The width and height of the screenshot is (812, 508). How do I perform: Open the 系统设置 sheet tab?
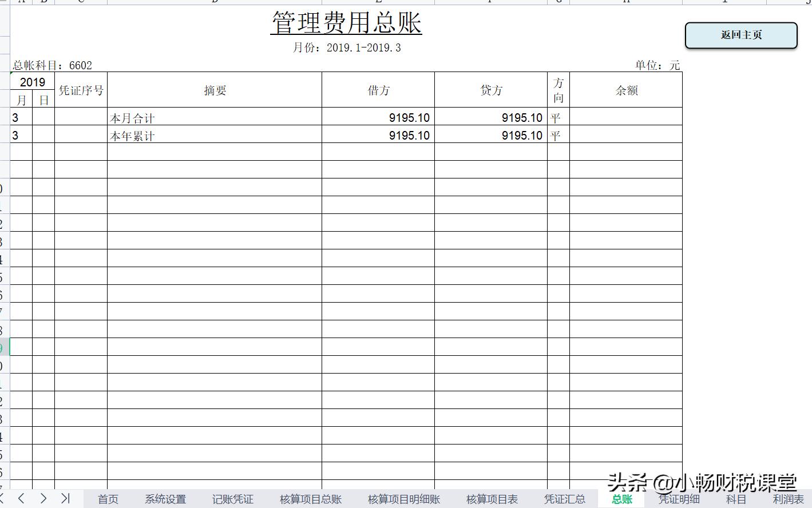click(165, 499)
